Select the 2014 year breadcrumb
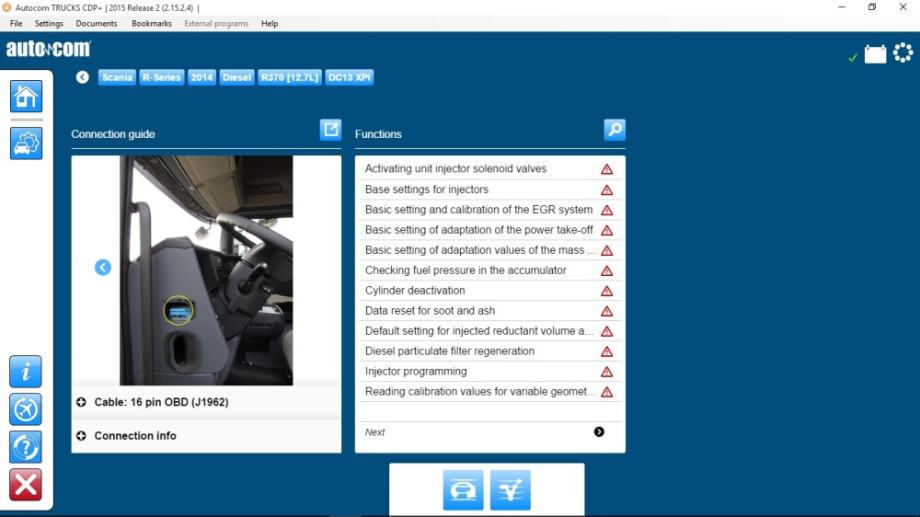 tap(202, 77)
